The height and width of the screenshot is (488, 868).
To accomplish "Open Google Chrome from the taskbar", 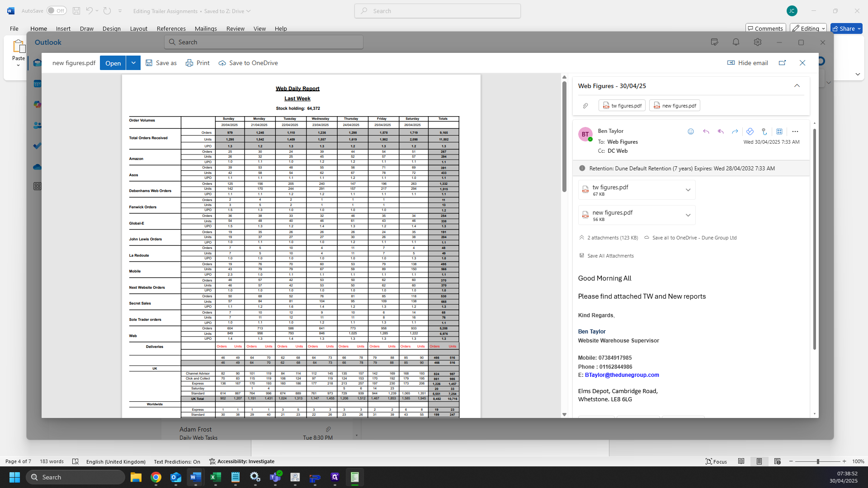I will 156,477.
